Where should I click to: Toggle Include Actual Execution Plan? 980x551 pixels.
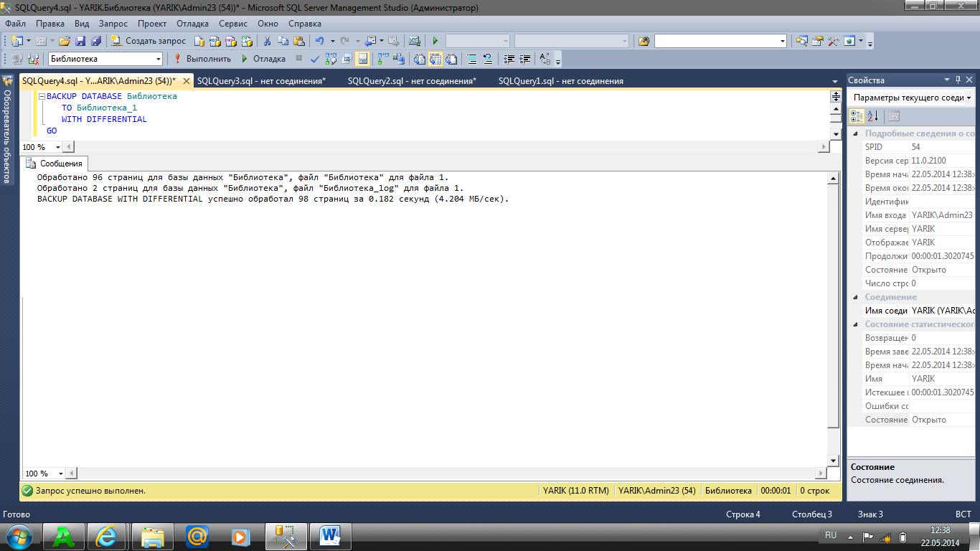point(382,59)
